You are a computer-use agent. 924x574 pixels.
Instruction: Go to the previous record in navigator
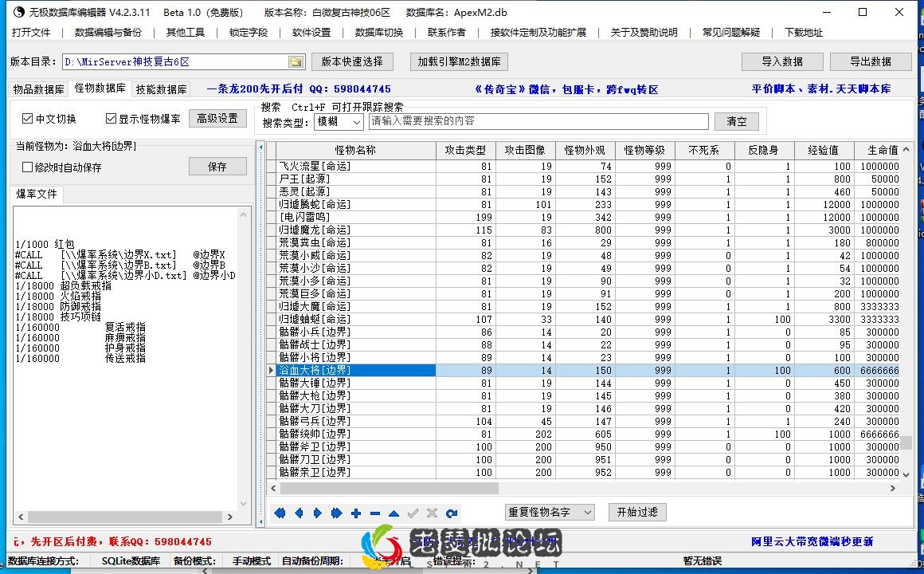pyautogui.click(x=299, y=513)
